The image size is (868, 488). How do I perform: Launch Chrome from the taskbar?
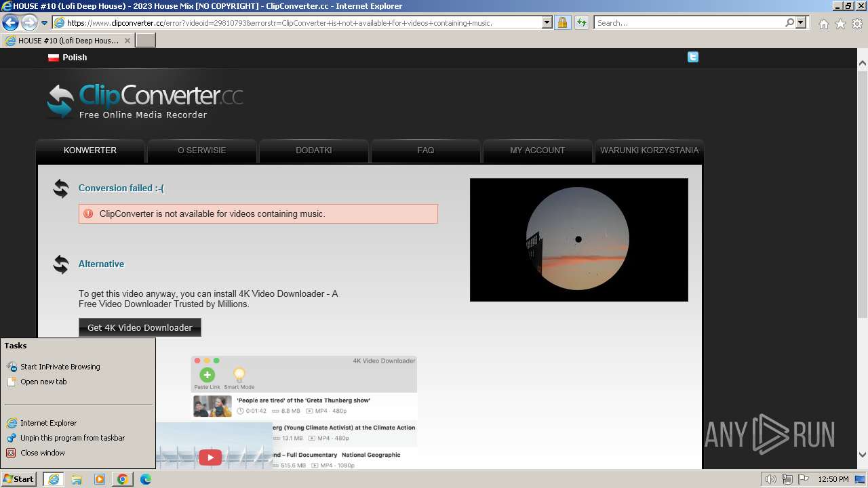pyautogui.click(x=123, y=479)
